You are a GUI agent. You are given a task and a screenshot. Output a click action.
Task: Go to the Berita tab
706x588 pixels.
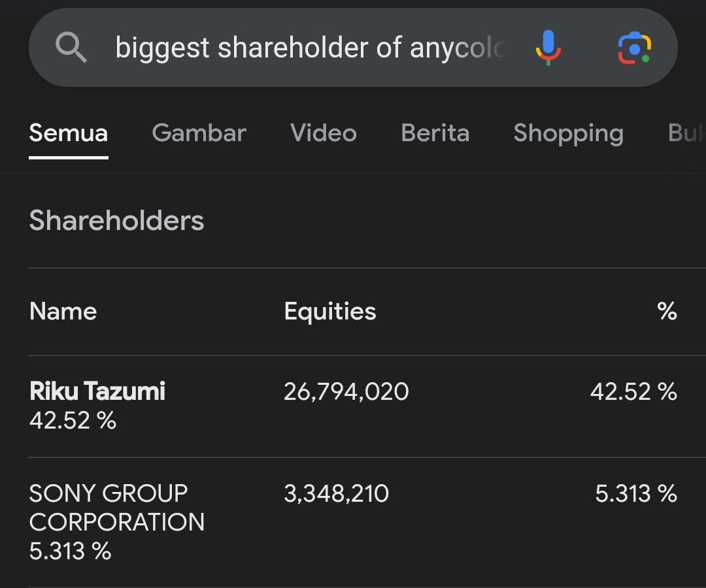pos(435,133)
